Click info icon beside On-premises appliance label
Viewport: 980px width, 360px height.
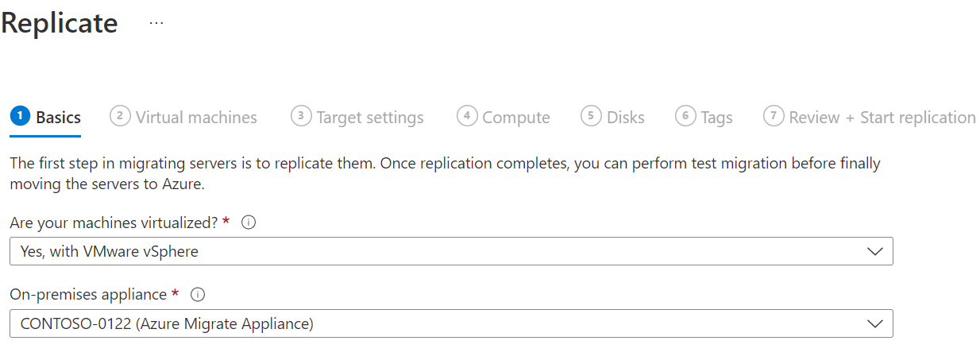click(199, 295)
